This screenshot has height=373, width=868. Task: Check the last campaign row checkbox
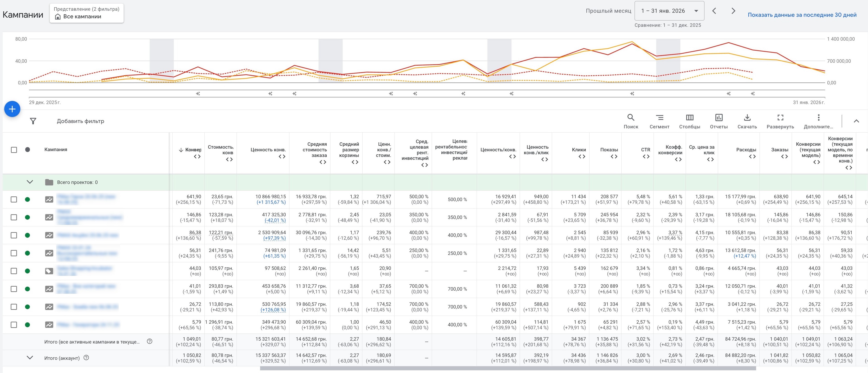click(14, 325)
